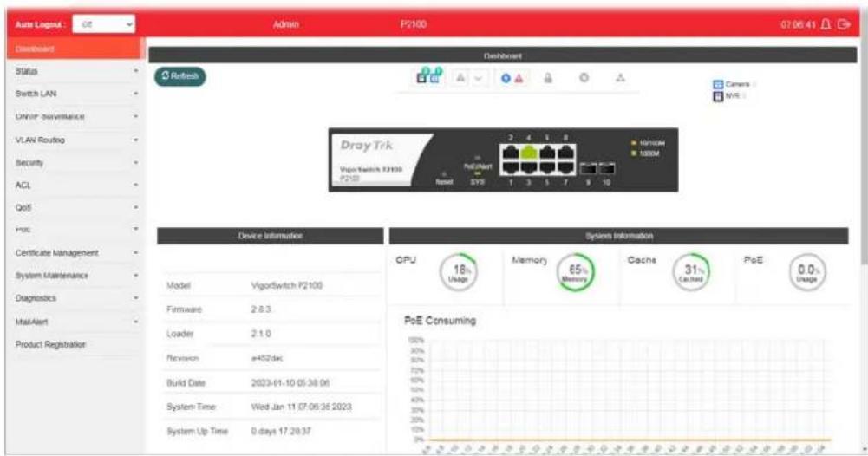Screen dimensions: 868x456
Task: Expand the Security menu arrow
Action: pyautogui.click(x=135, y=163)
